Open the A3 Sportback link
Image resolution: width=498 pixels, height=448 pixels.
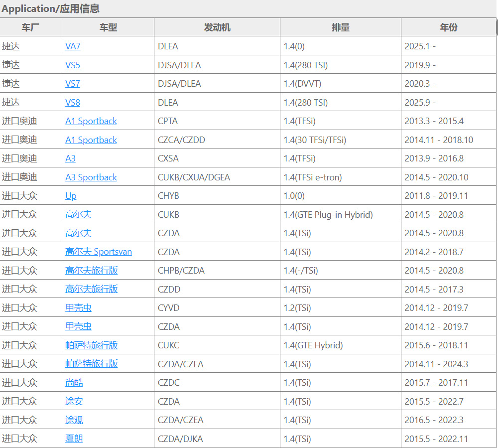91,177
